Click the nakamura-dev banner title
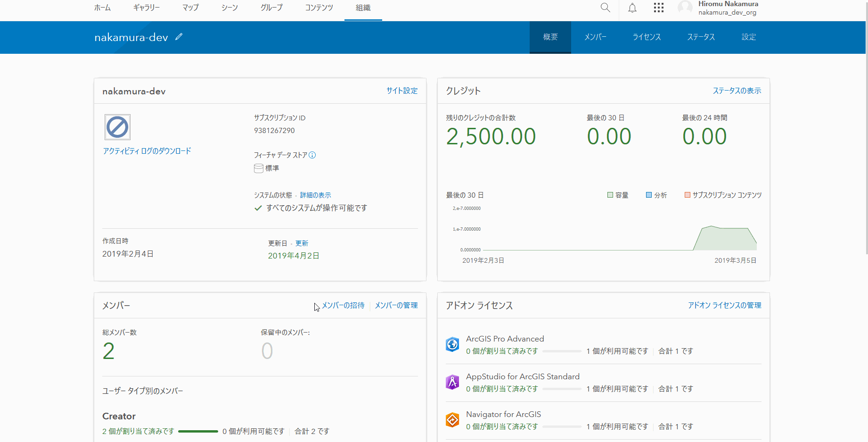 tap(131, 37)
